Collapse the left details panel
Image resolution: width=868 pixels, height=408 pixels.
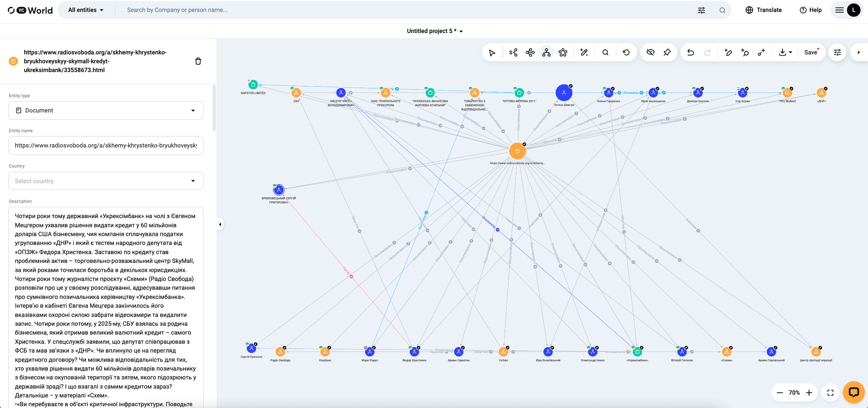[x=220, y=225]
